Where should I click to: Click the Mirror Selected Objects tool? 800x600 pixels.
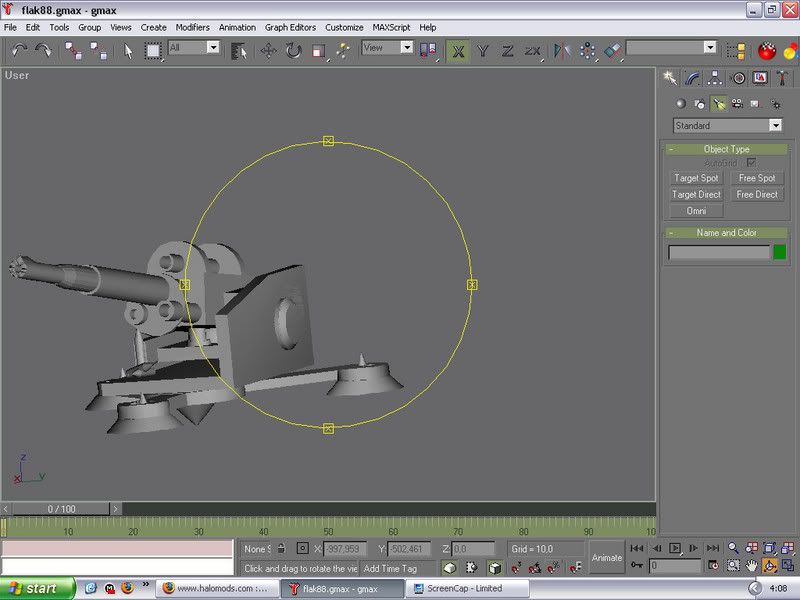coord(562,51)
